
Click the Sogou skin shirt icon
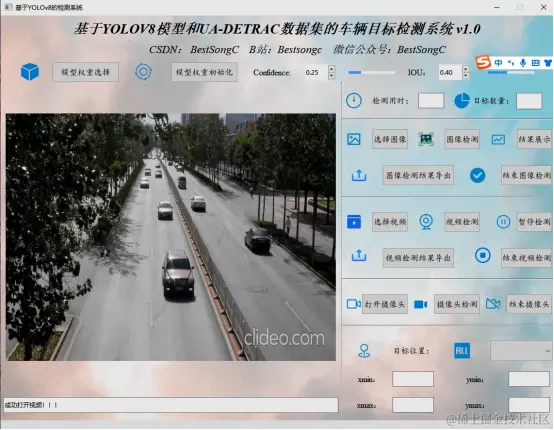pos(548,63)
